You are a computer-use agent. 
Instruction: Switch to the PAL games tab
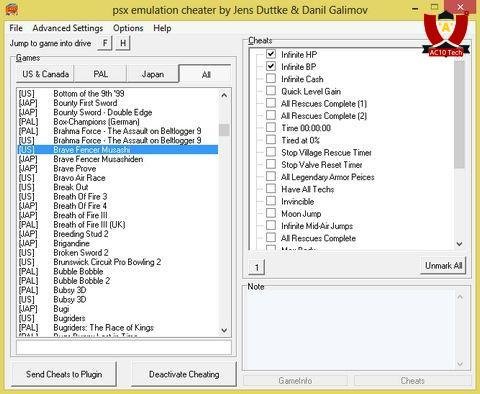coord(100,74)
